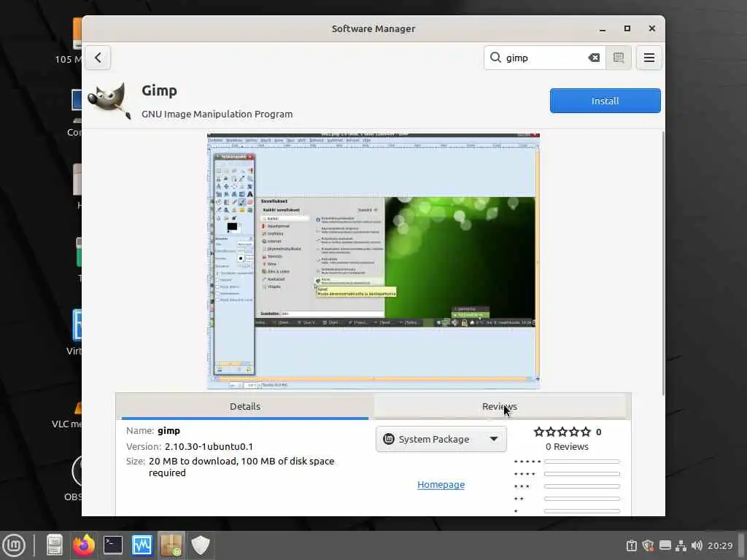Click the search field containing gimp
The width and height of the screenshot is (747, 560).
tap(544, 58)
